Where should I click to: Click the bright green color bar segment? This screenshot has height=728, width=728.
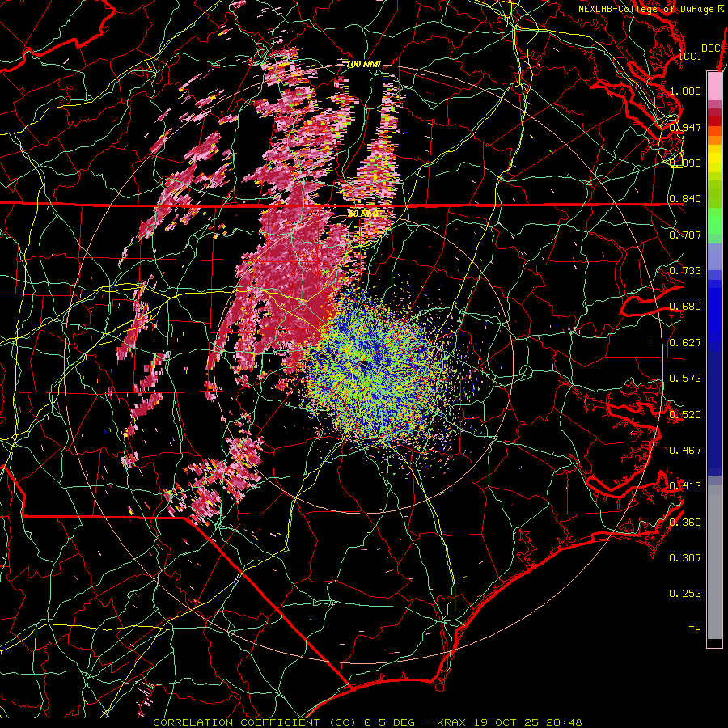714,221
